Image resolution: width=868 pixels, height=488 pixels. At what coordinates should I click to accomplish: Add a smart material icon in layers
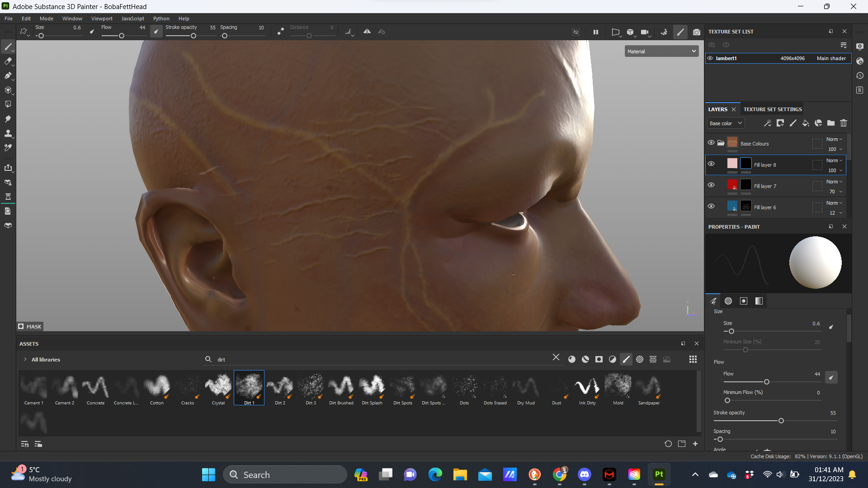818,123
